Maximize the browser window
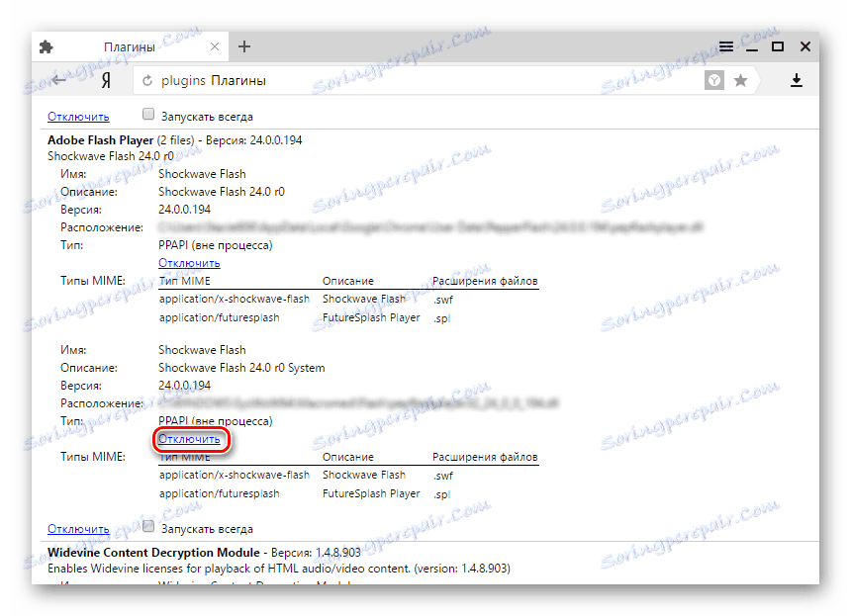The width and height of the screenshot is (851, 616). tap(778, 46)
